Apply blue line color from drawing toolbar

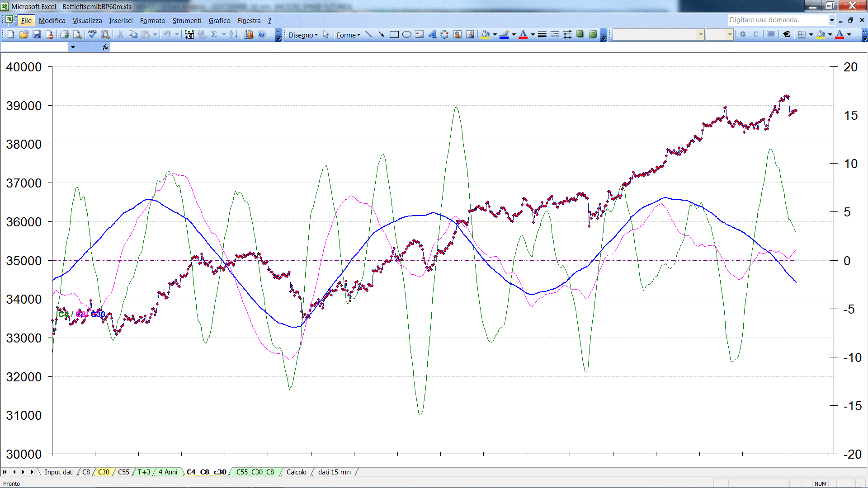tap(505, 34)
